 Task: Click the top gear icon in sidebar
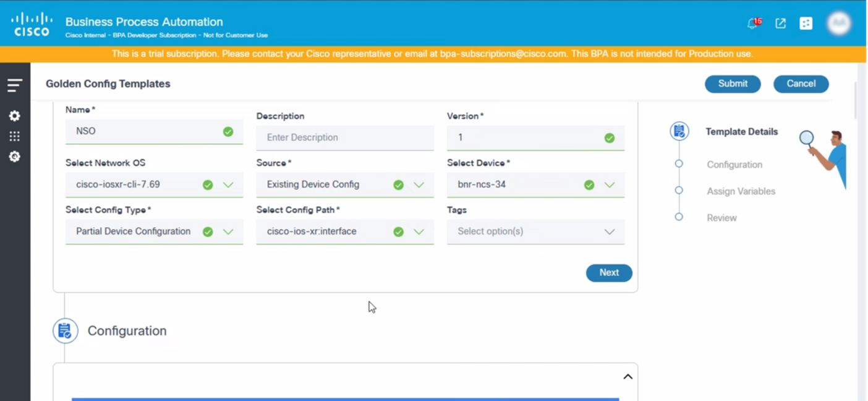[x=15, y=116]
